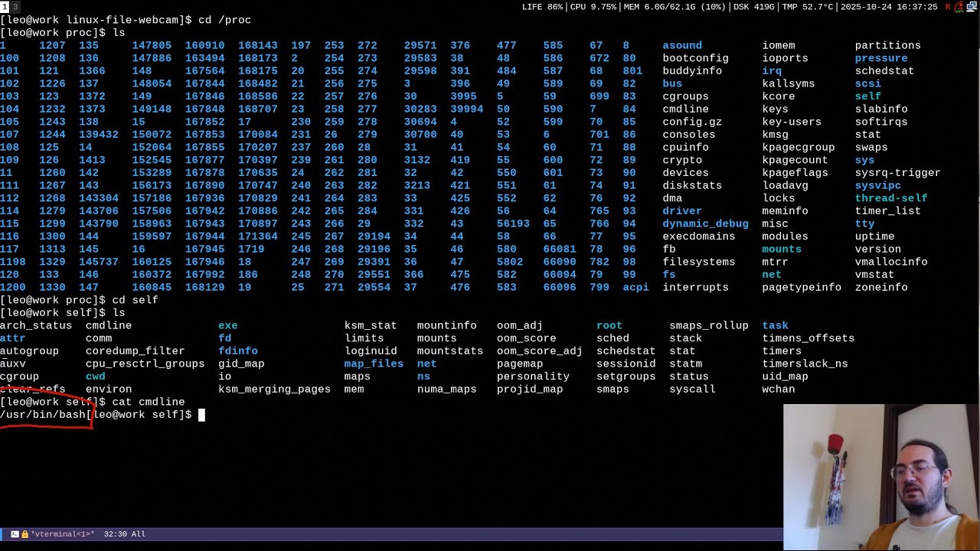This screenshot has height=551, width=980.
Task: Click the 'cd /proc' command text
Action: [x=225, y=20]
